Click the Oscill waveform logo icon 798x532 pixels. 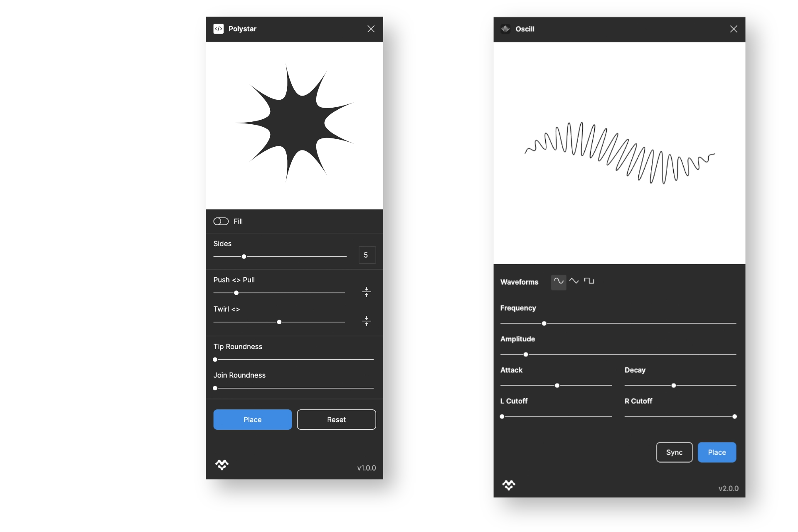coord(505,29)
